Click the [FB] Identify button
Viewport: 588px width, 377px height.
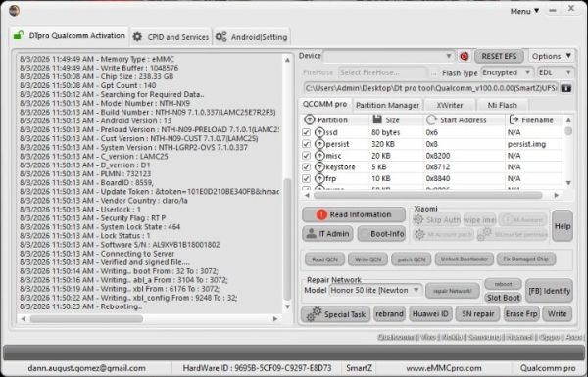(x=549, y=291)
